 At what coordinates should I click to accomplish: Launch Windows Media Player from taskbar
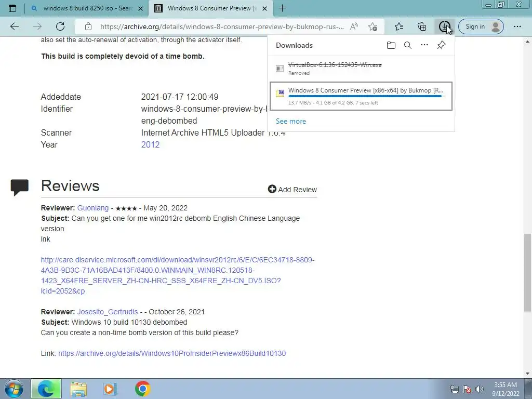(110, 389)
